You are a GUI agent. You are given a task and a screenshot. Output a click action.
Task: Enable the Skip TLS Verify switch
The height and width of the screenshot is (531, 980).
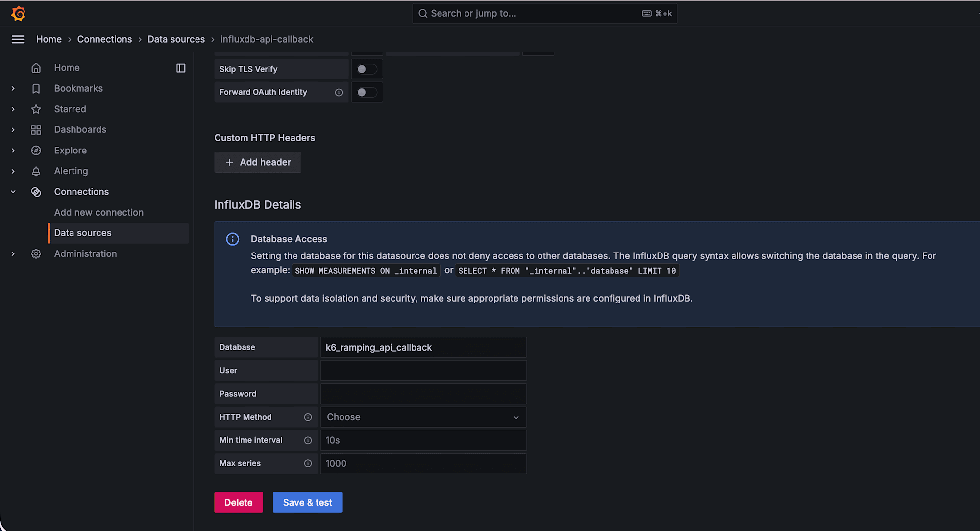(367, 69)
